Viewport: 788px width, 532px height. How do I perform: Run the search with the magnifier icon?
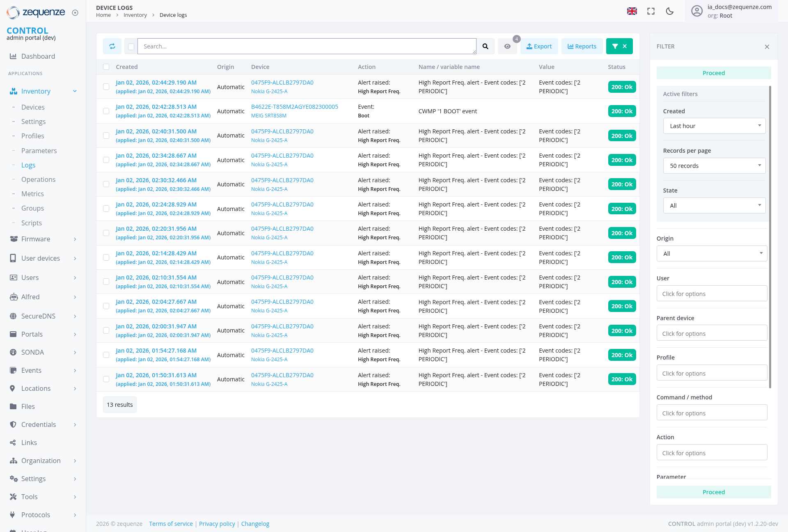tap(486, 46)
